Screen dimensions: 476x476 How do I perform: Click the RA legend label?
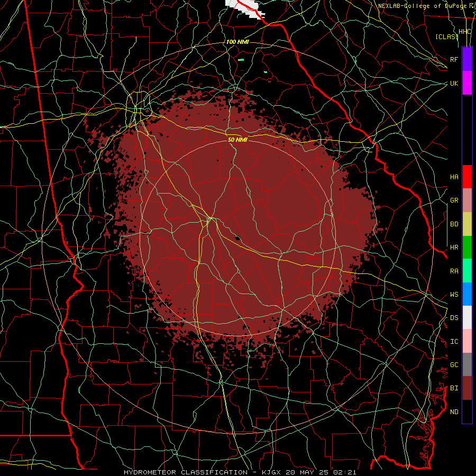click(454, 271)
